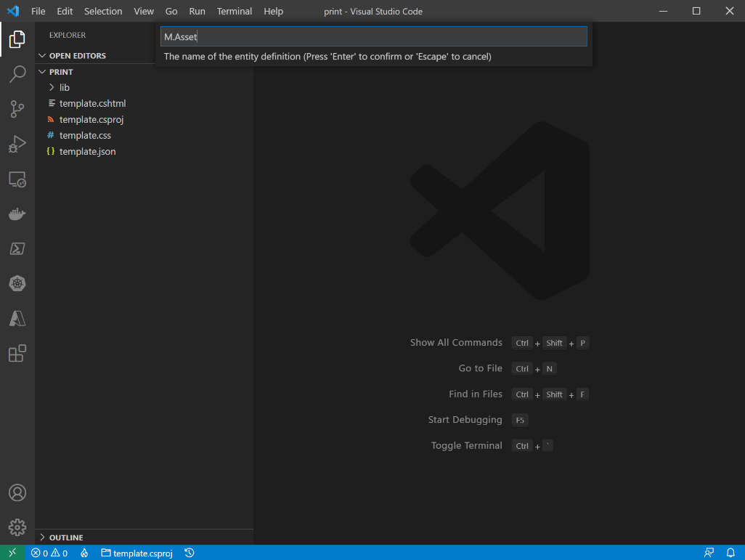Open template.cshtml file

[92, 103]
